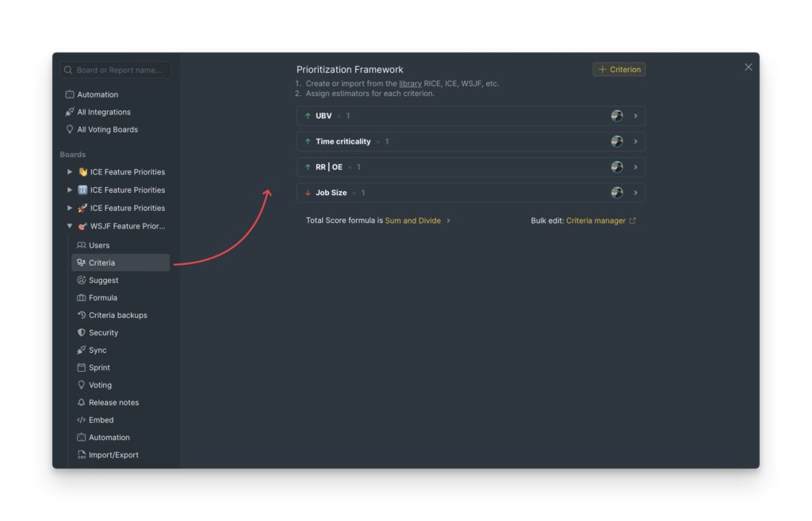
Task: Toggle the red down arrow on Job Size
Action: click(307, 192)
